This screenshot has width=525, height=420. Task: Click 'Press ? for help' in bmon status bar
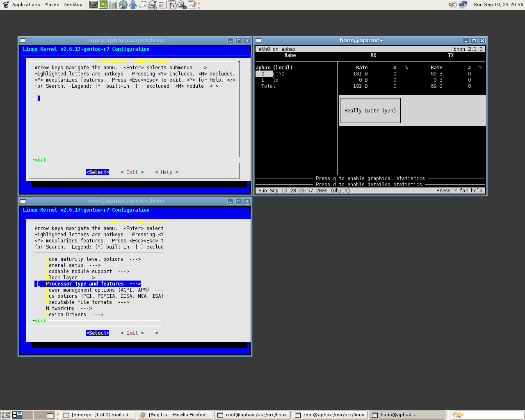[459, 191]
